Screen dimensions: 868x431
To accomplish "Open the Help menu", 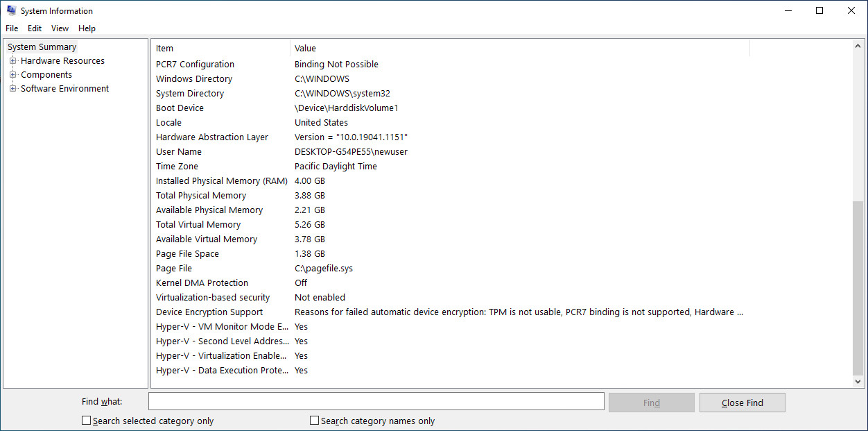I will coord(87,28).
